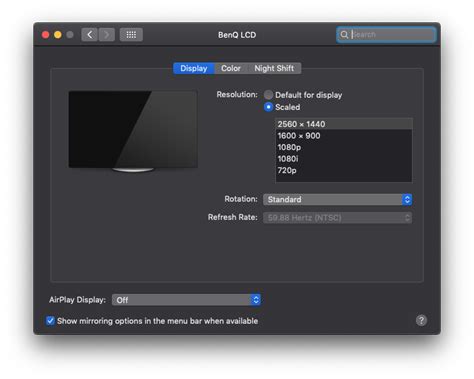Switch to the Night Shift tab

coord(274,68)
